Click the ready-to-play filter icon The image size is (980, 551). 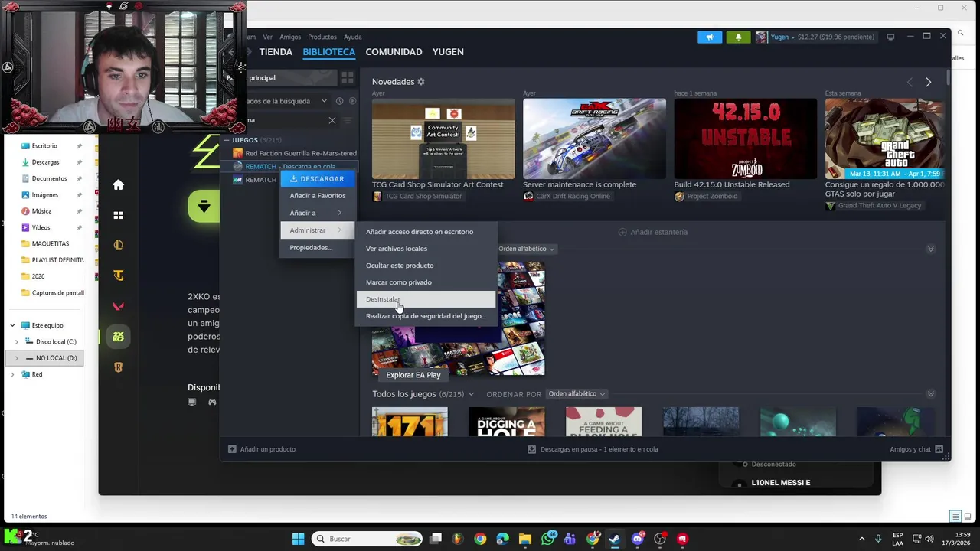coord(352,101)
